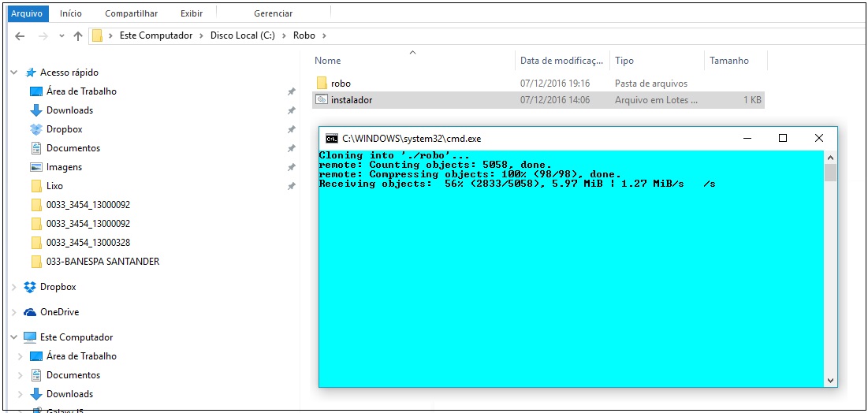Screen dimensions: 868x413
Task: Select 033-BANESPA SANTANDER folder
Action: pos(102,262)
